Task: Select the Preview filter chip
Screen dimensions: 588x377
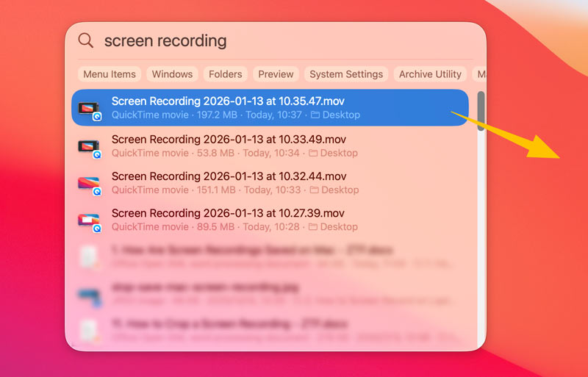Action: [x=276, y=74]
